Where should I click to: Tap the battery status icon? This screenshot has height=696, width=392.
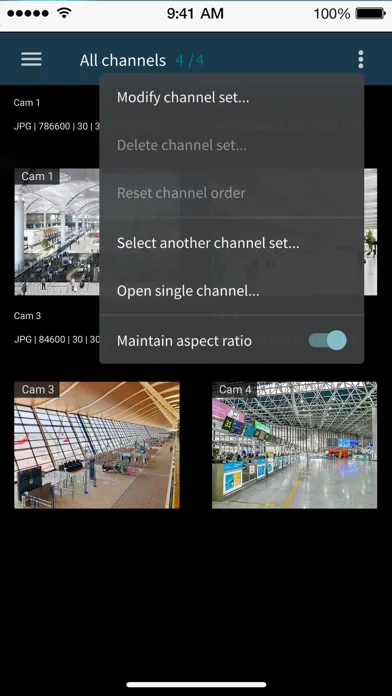click(371, 13)
